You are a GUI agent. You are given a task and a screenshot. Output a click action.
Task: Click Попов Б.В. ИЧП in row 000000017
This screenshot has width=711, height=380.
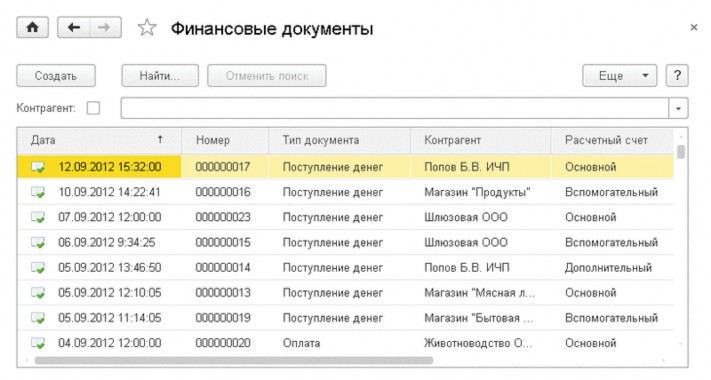(x=467, y=167)
